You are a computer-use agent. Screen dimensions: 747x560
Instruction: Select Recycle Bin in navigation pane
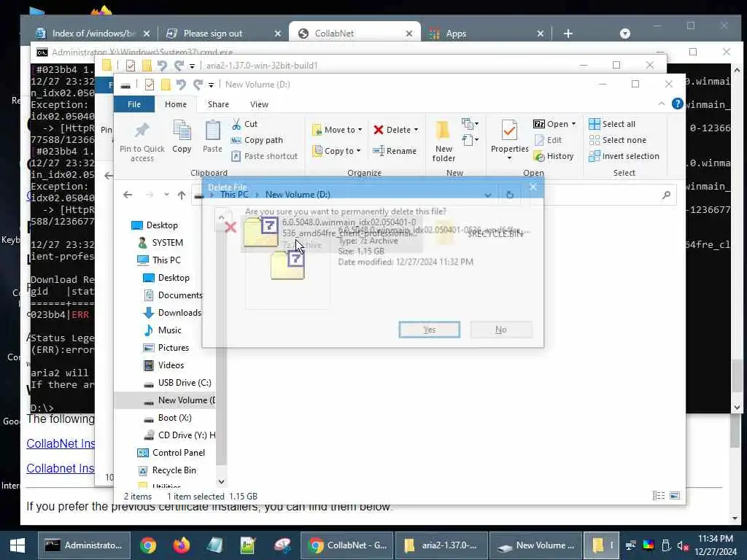click(166, 470)
